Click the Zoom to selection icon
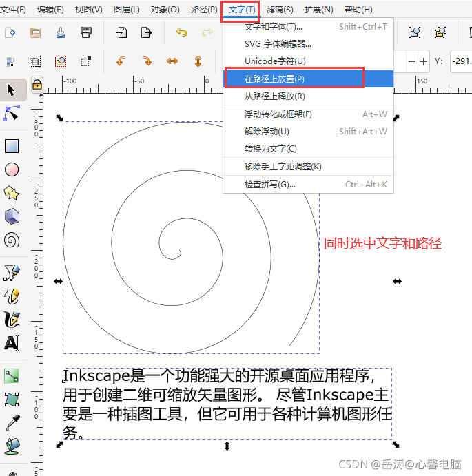This screenshot has width=472, height=476. click(415, 32)
